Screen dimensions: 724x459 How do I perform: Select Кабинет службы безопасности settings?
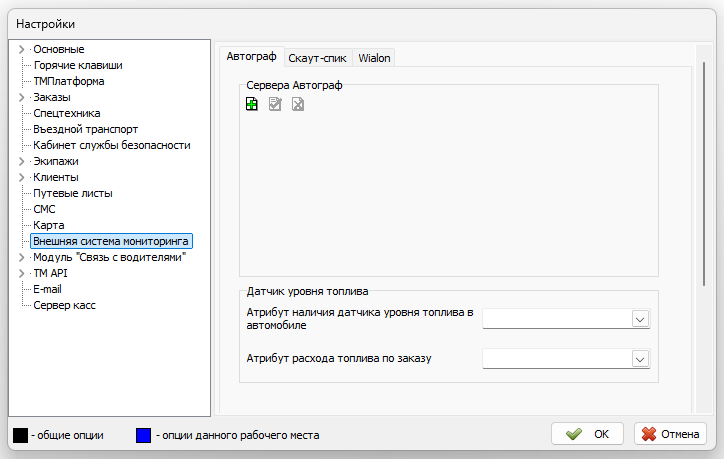tap(112, 145)
